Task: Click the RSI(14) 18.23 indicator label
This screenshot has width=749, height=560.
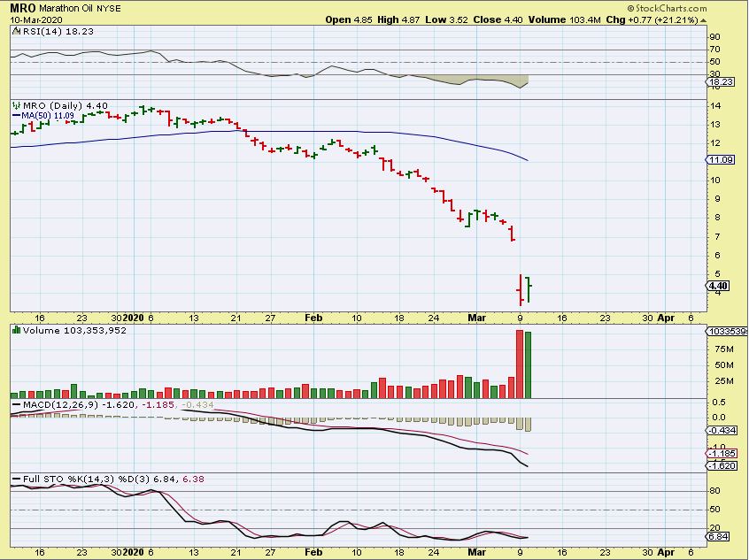Action: tap(58, 32)
